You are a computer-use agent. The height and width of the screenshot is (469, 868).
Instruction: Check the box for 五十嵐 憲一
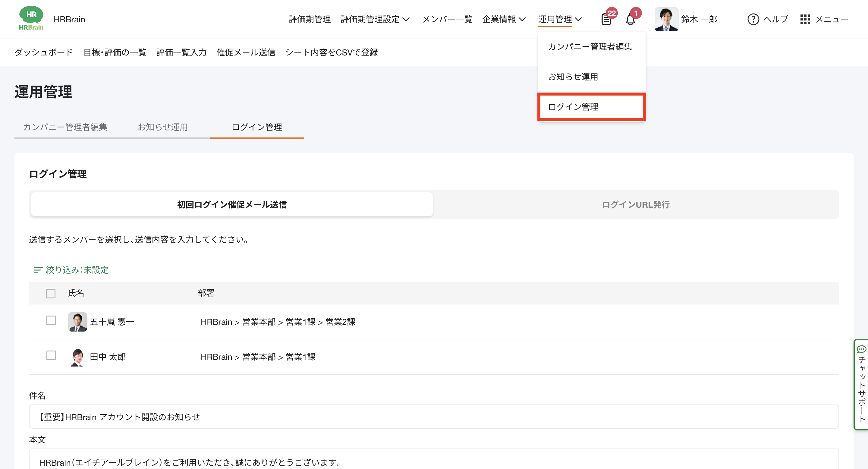[51, 320]
